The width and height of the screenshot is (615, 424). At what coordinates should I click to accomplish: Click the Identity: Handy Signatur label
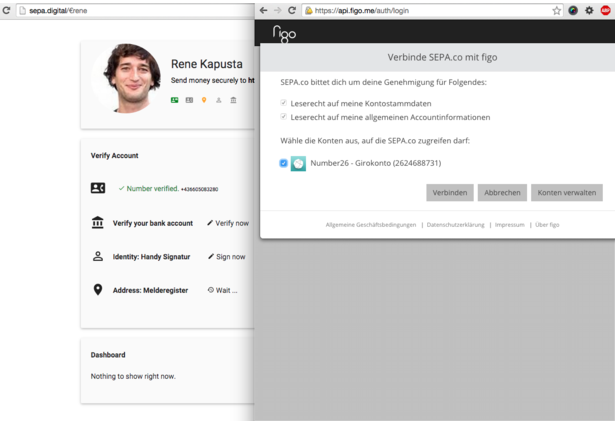point(151,257)
